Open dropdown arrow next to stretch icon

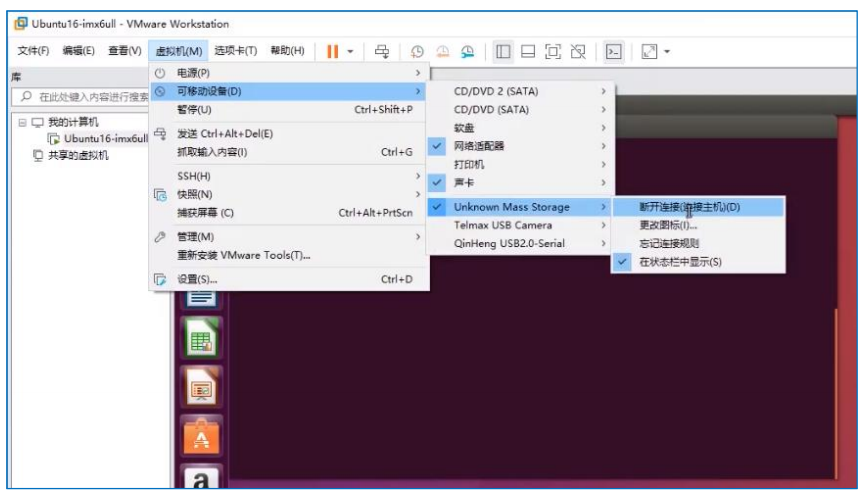click(x=667, y=52)
